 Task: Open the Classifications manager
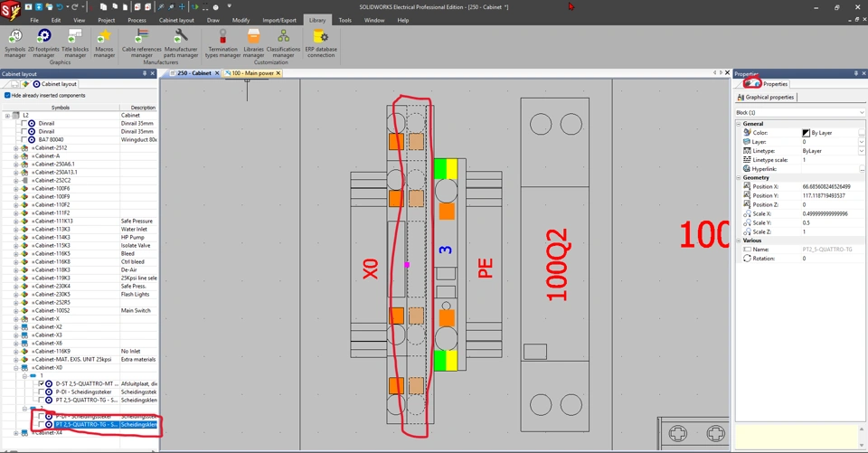pyautogui.click(x=283, y=43)
